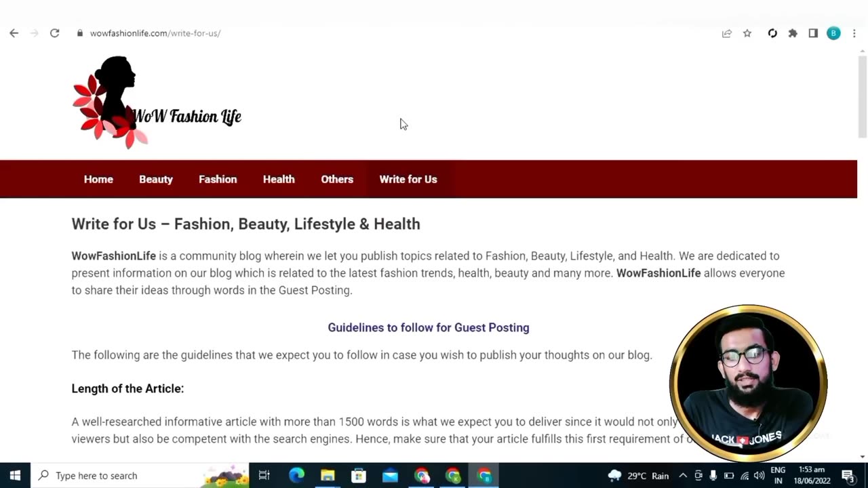Go back to the previous page

(14, 33)
